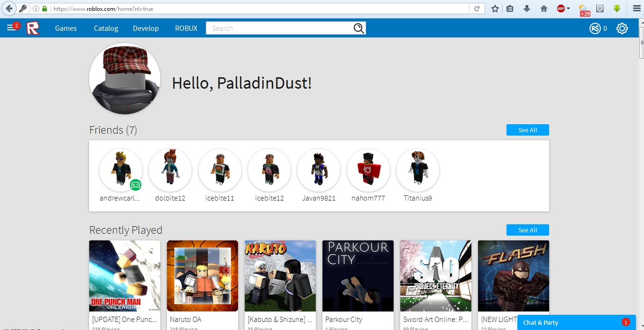The height and width of the screenshot is (330, 644).
Task: Click the site information i icon
Action: [x=36, y=9]
